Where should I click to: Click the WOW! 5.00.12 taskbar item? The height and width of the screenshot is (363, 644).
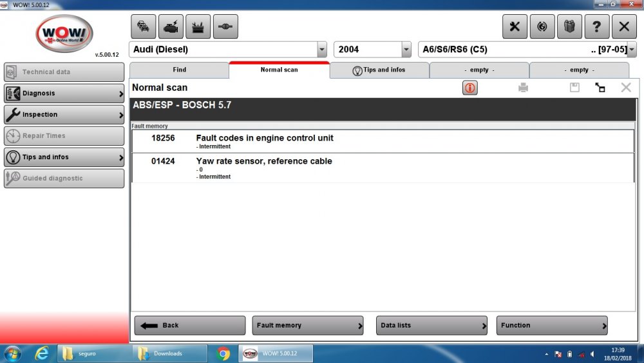[x=276, y=353]
